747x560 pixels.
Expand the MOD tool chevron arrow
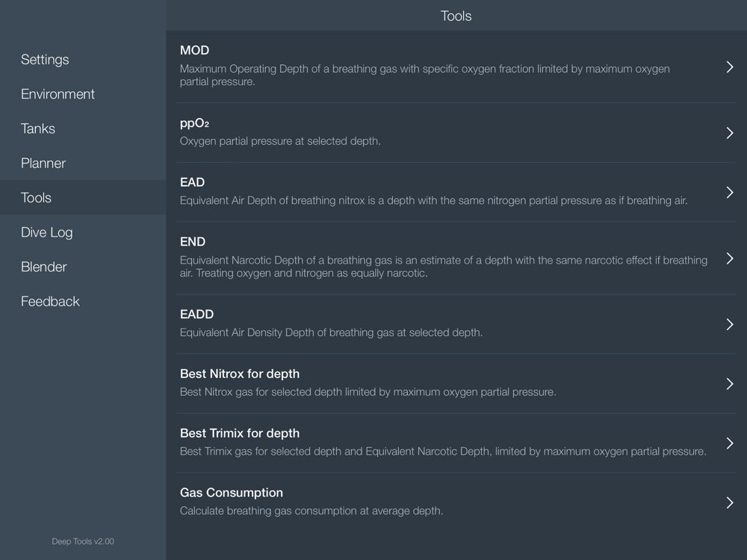(730, 67)
